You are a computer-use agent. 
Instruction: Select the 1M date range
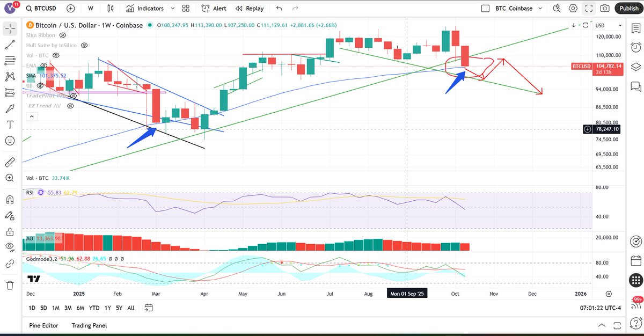pos(56,308)
